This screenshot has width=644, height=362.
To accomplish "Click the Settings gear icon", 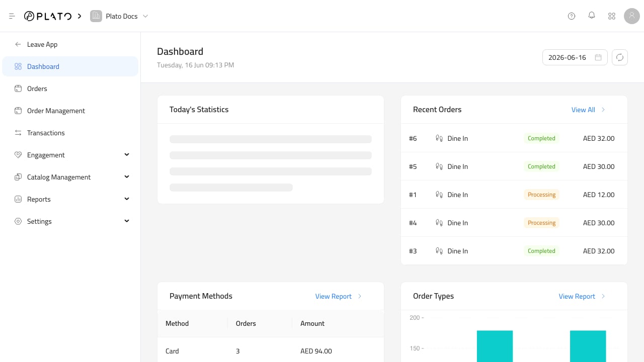I will pos(18,221).
